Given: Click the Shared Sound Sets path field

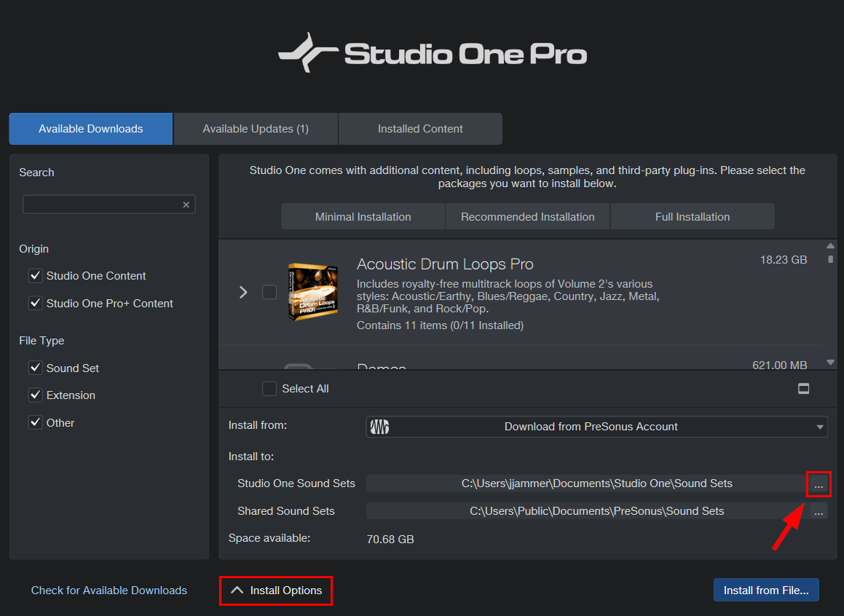Looking at the screenshot, I should click(x=587, y=511).
